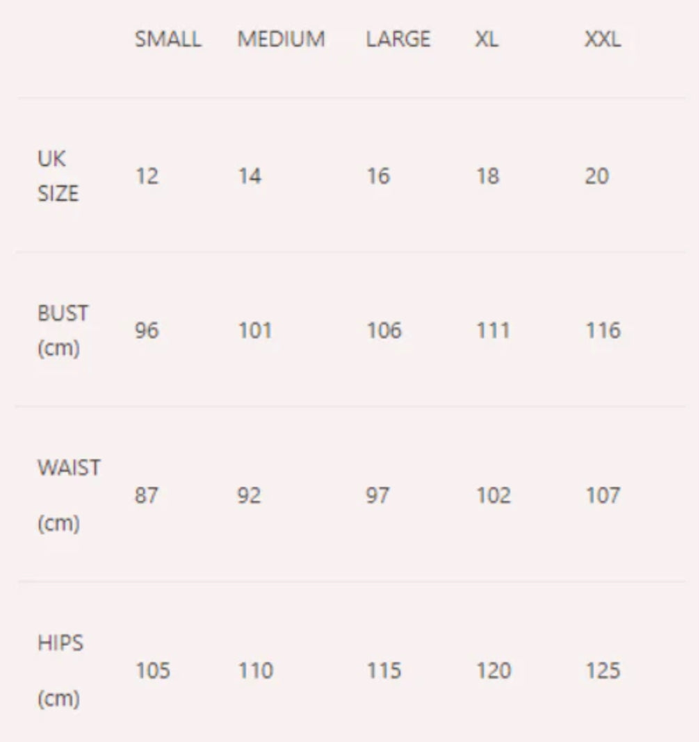Click the SMALL column header

[168, 40]
